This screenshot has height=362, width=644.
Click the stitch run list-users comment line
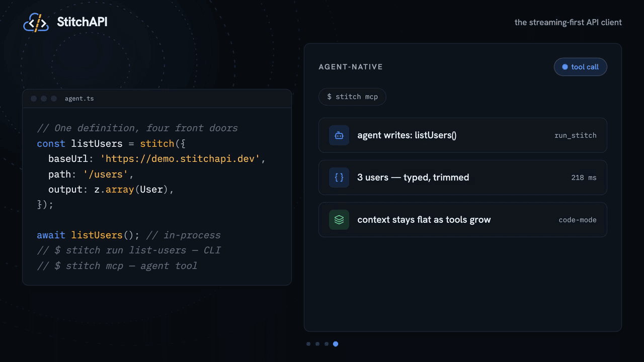pos(129,250)
